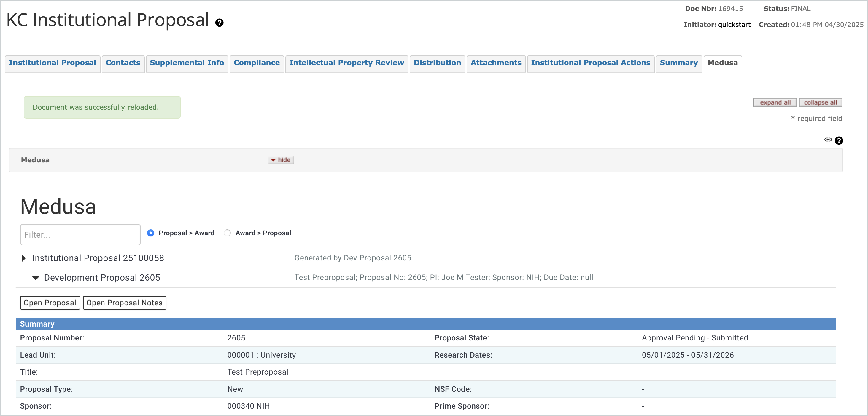Select the Proposal > Award radio button
Image resolution: width=868 pixels, height=416 pixels.
click(x=151, y=233)
